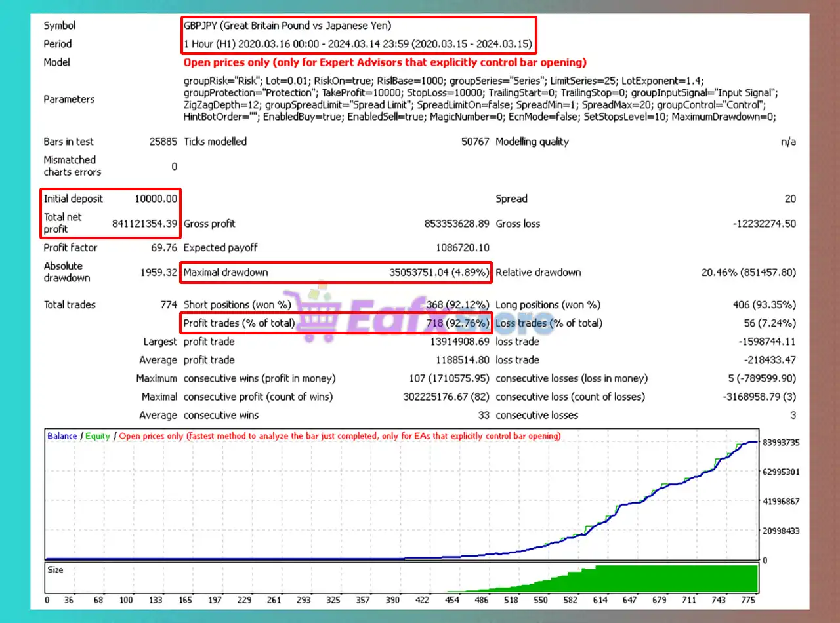The height and width of the screenshot is (623, 840).
Task: Click the 775 trade number axis label
Action: pyautogui.click(x=747, y=600)
